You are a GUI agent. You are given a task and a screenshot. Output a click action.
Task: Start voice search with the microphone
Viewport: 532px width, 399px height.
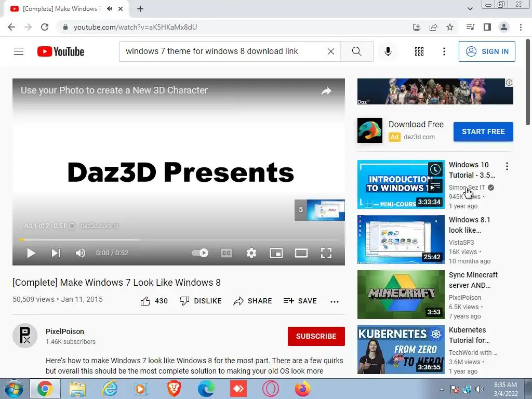388,51
